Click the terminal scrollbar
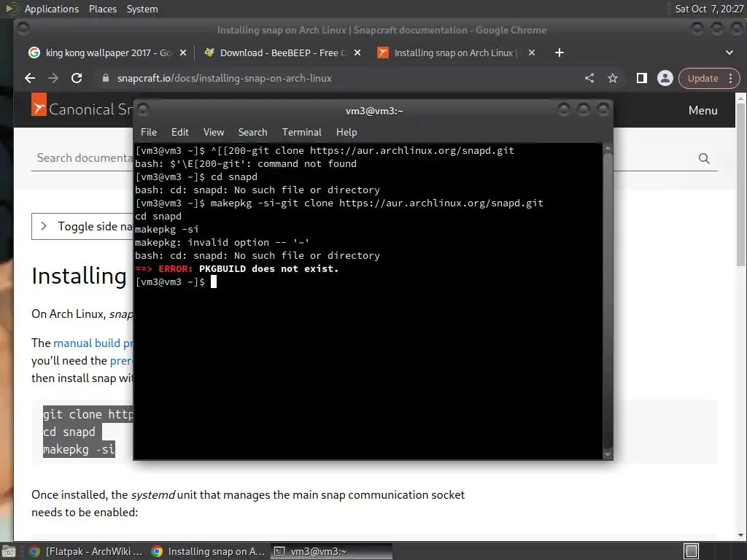Viewport: 747px width, 560px height. click(x=608, y=301)
